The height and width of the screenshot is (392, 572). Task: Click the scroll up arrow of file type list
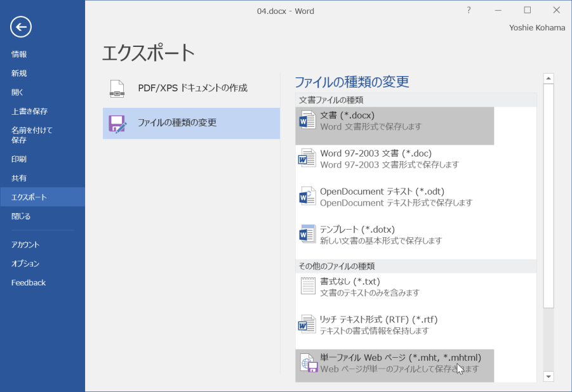[x=549, y=79]
